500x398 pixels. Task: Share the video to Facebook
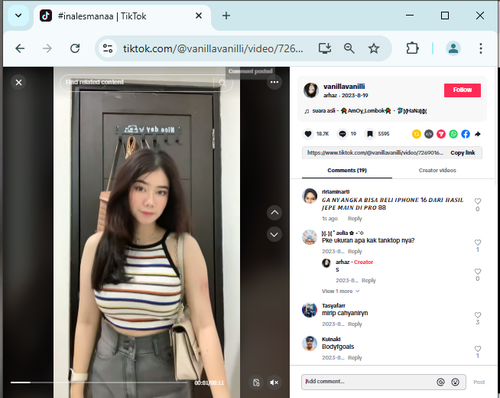[466, 134]
